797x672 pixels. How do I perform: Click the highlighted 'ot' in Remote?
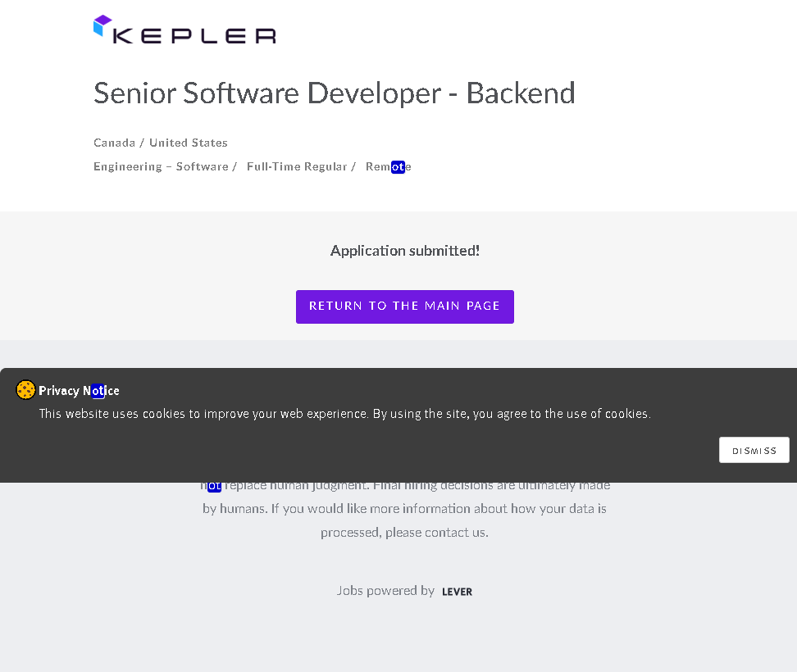(x=398, y=167)
